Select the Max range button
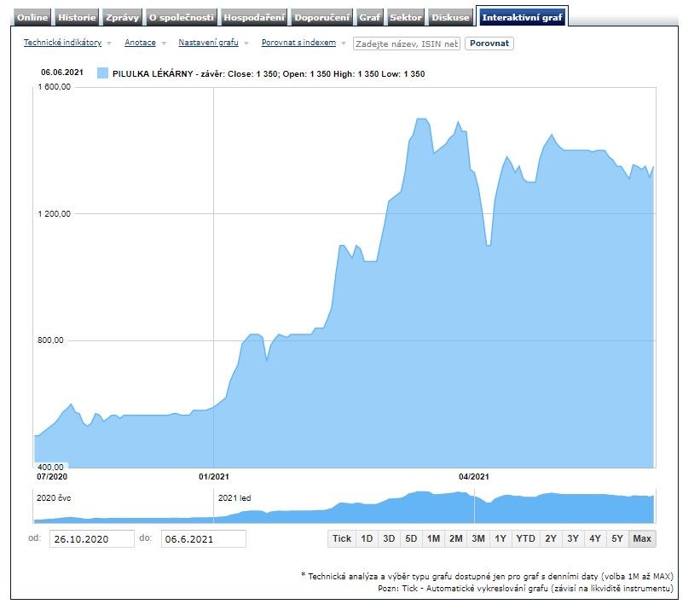 [642, 538]
